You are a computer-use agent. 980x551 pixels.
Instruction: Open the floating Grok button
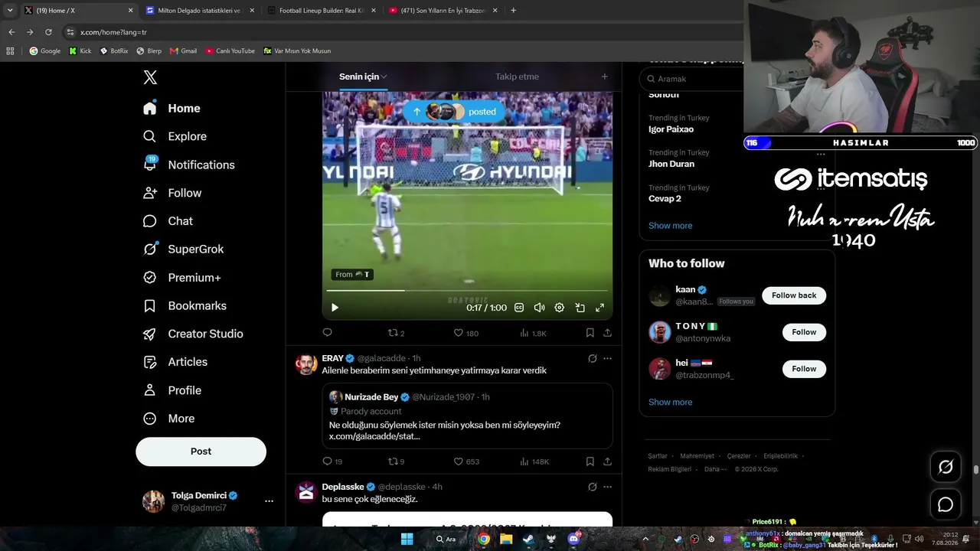tap(946, 467)
